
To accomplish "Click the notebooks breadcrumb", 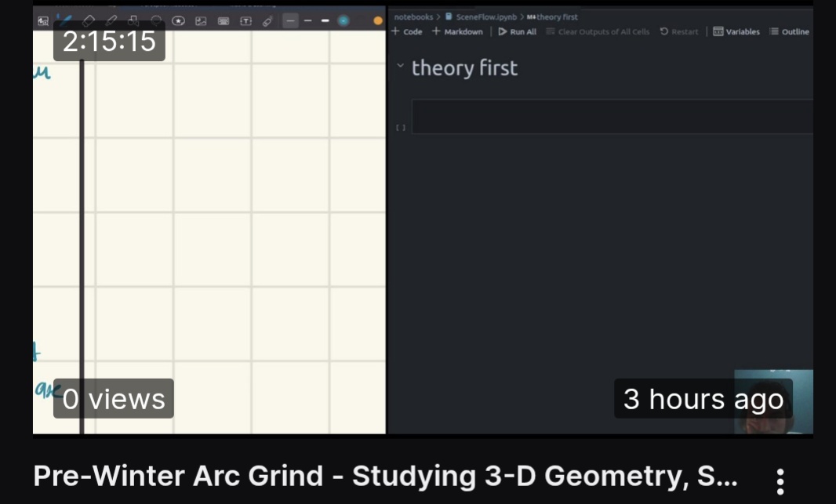I will point(413,17).
